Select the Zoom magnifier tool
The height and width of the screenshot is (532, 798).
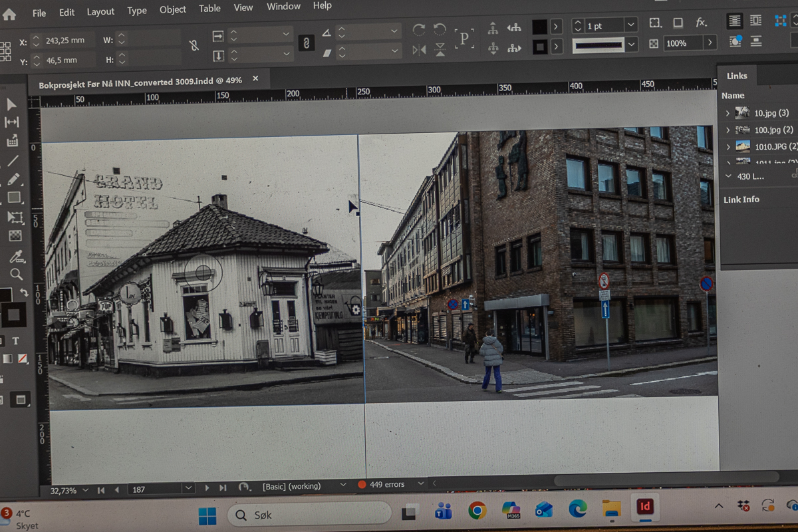16,275
